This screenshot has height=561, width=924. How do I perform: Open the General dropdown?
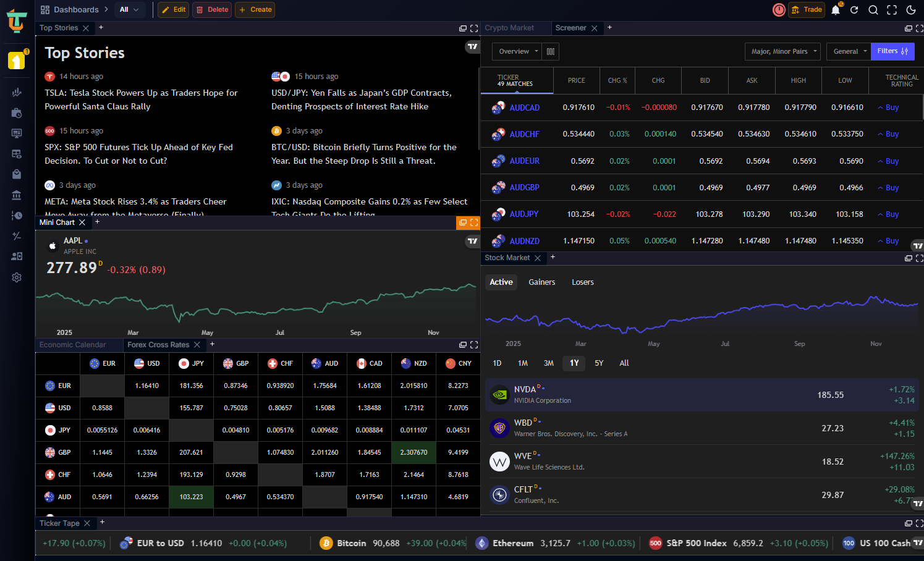tap(849, 51)
